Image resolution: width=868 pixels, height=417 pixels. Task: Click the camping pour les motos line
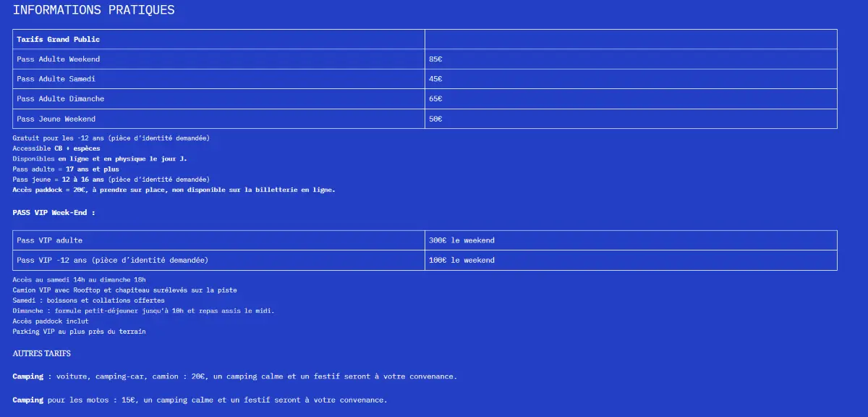point(200,400)
